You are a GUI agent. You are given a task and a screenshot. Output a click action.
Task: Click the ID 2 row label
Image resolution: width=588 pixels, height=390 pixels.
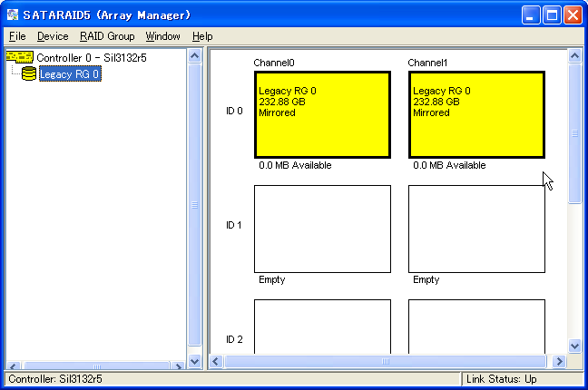tap(234, 339)
